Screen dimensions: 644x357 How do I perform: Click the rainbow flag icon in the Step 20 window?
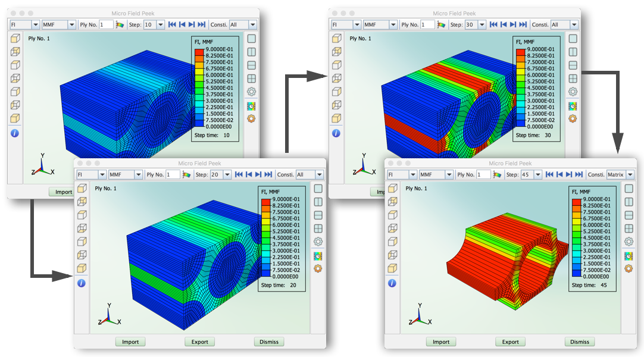point(187,175)
